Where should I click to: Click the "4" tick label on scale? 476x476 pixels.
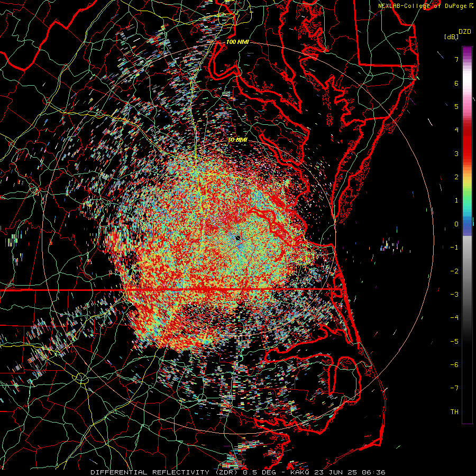pos(456,130)
